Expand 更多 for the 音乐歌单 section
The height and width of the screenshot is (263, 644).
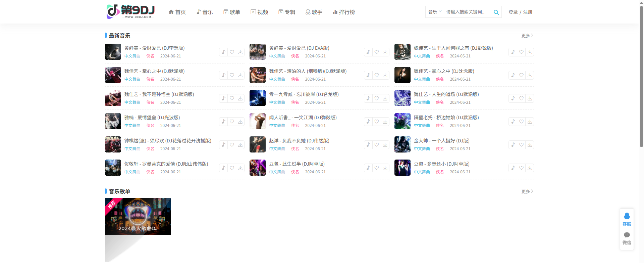coord(527,191)
